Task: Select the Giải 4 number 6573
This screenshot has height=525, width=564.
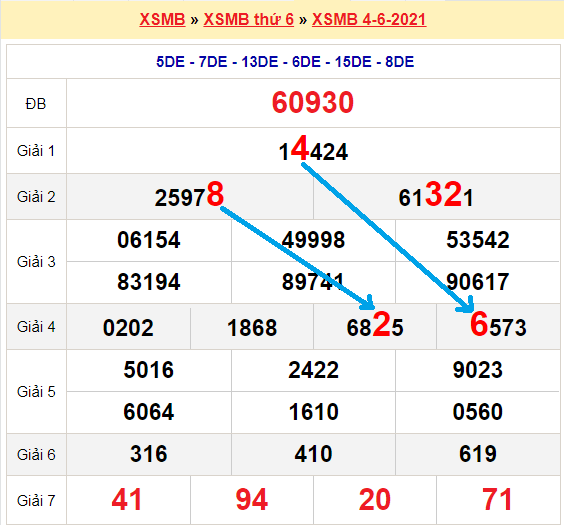Action: 498,325
